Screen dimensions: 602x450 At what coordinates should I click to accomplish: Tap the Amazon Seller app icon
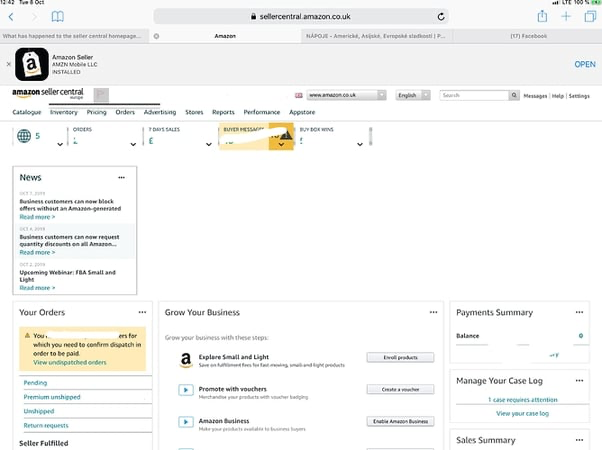32,64
